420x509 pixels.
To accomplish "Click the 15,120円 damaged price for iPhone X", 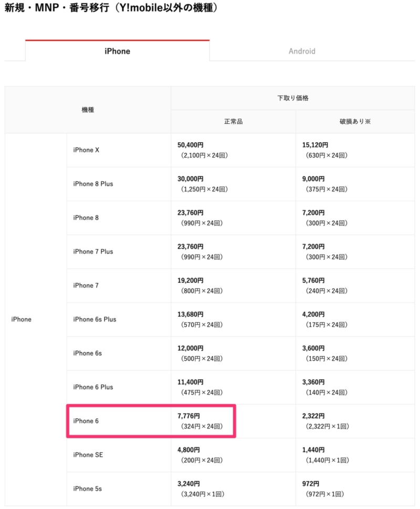I will coord(315,145).
